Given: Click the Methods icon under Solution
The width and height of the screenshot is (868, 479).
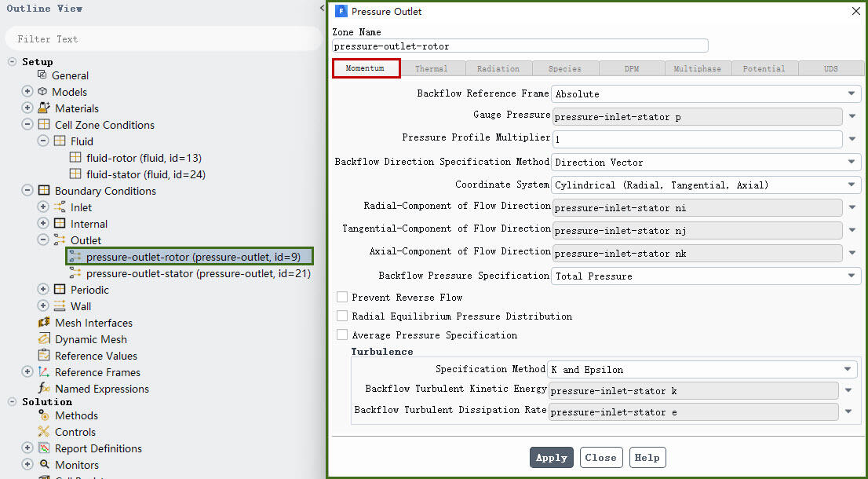Looking at the screenshot, I should pos(44,415).
